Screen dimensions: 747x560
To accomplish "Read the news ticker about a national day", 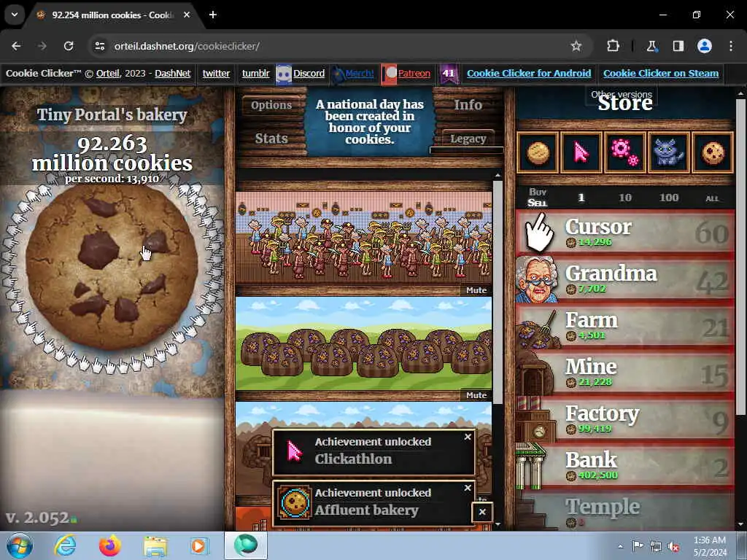I will pyautogui.click(x=369, y=122).
